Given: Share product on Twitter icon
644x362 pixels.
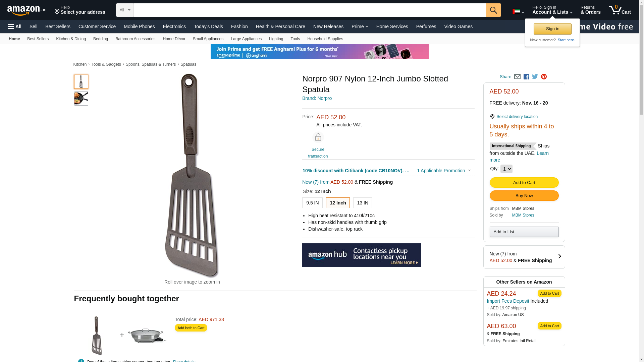Looking at the screenshot, I should (535, 77).
